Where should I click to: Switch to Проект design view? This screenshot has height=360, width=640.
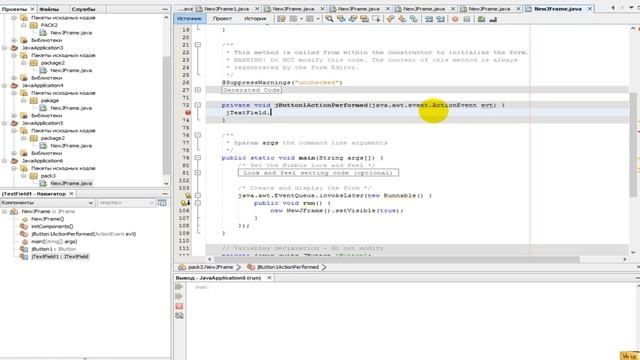[x=222, y=18]
